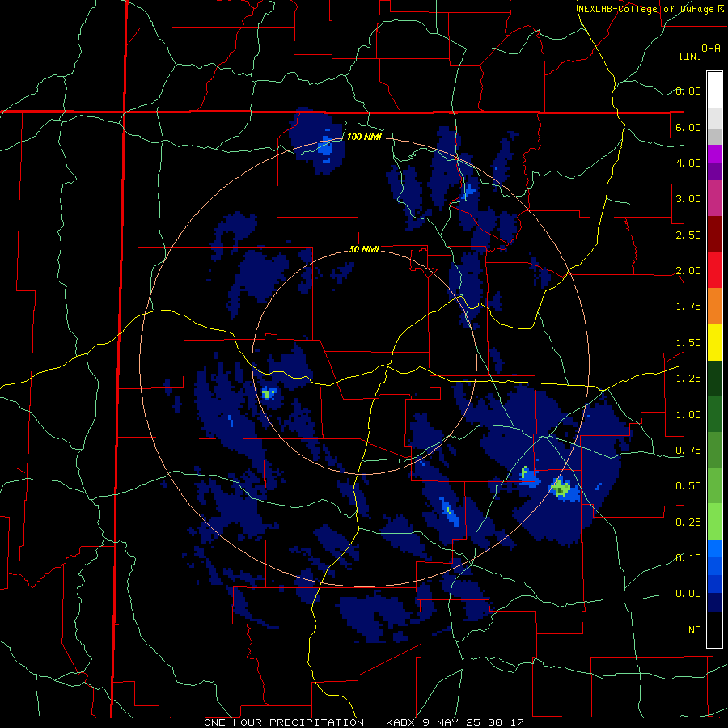Click the black ND legend block
This screenshot has width=728, height=728.
coord(714,629)
